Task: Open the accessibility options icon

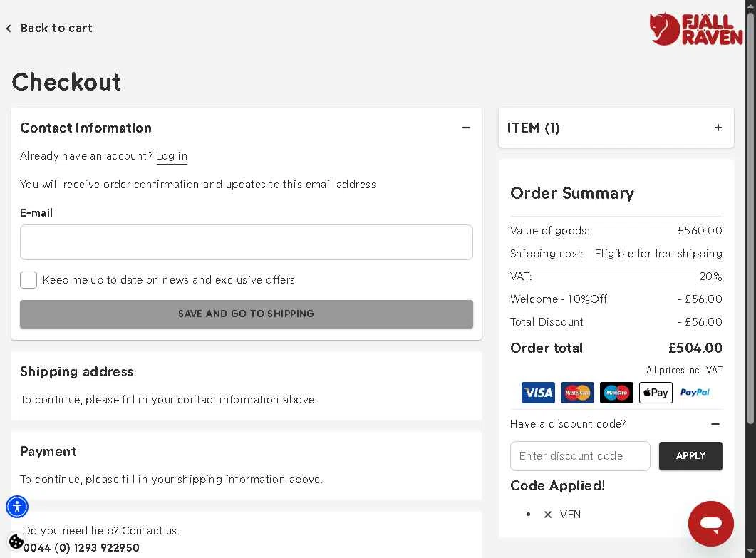Action: 17,507
